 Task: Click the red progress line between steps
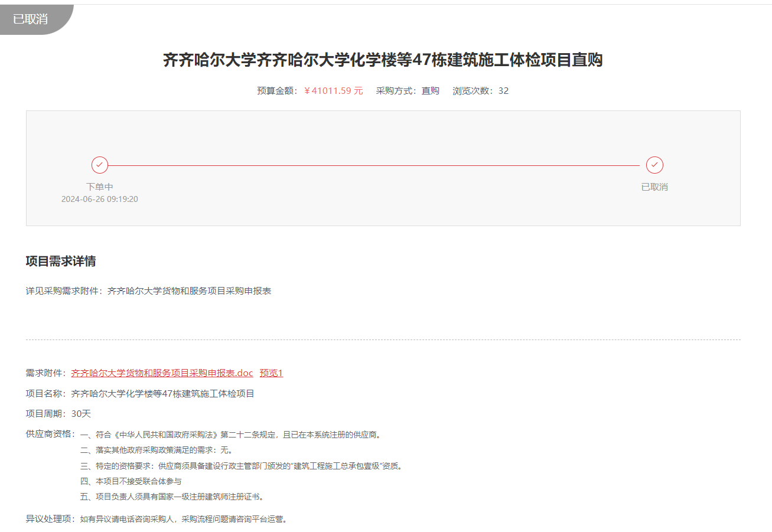click(x=373, y=165)
